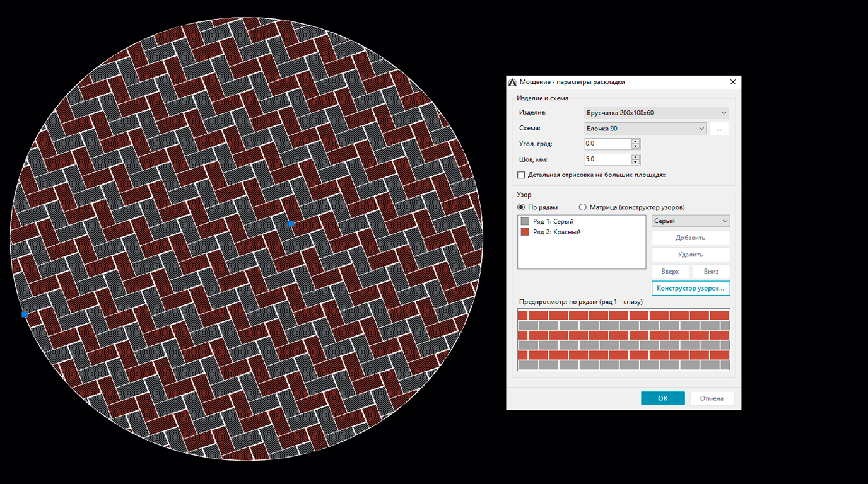Confirm the dialog with OK

[x=663, y=398]
